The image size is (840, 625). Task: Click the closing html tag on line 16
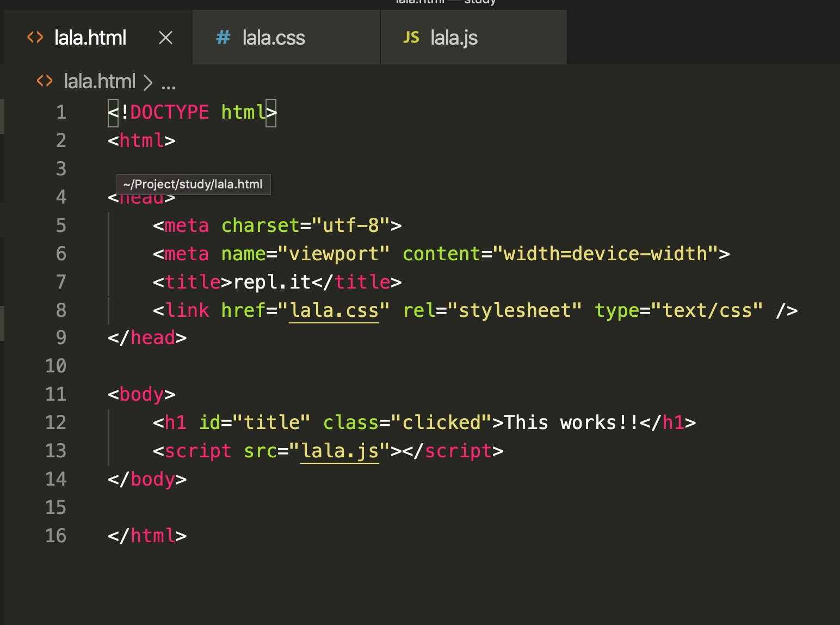click(147, 536)
